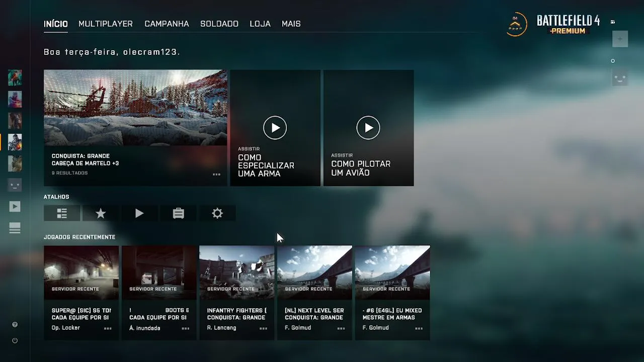The height and width of the screenshot is (362, 644).
Task: Click the 'INFANTRY FIGHTERS [' server name
Action: [237, 311]
